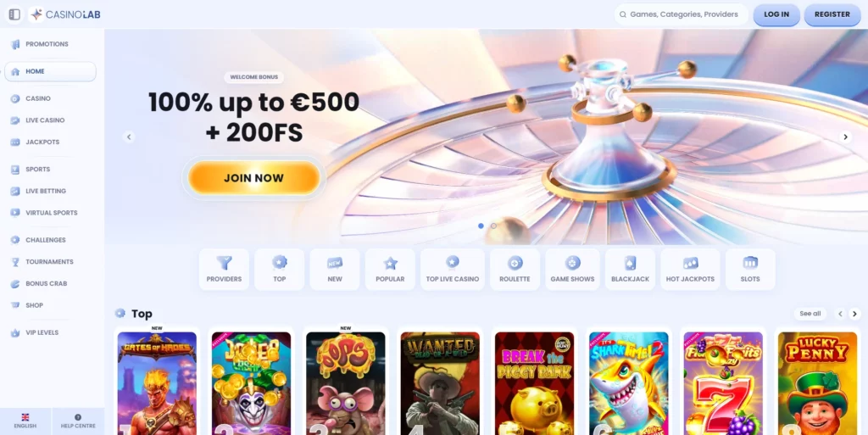Change language via English flag
This screenshot has width=868, height=435.
click(25, 421)
